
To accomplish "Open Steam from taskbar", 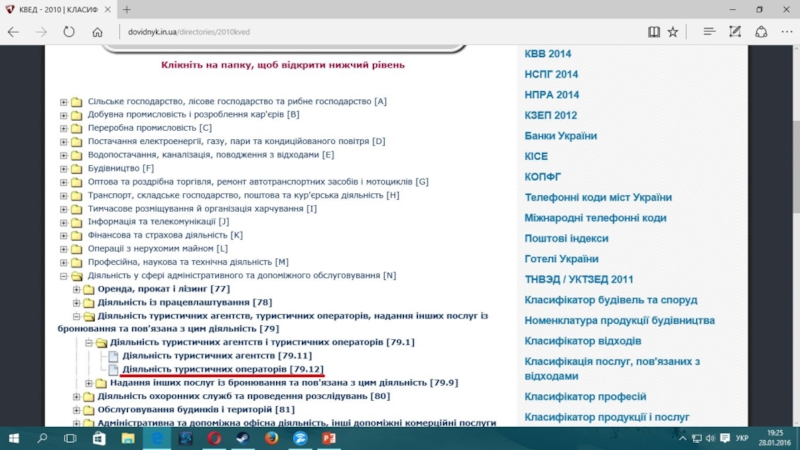I will (243, 438).
